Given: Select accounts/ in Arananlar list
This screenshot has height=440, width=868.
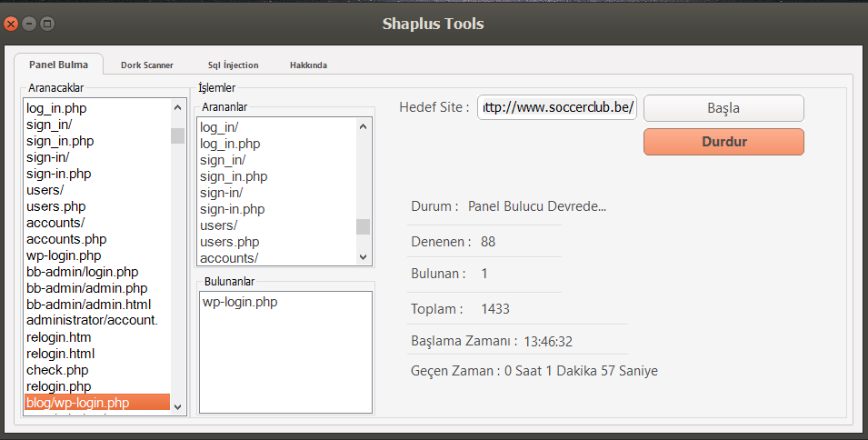Looking at the screenshot, I should (277, 258).
